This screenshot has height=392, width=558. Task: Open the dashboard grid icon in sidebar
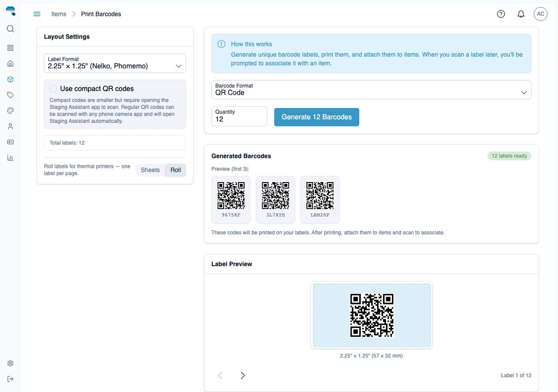(10, 48)
